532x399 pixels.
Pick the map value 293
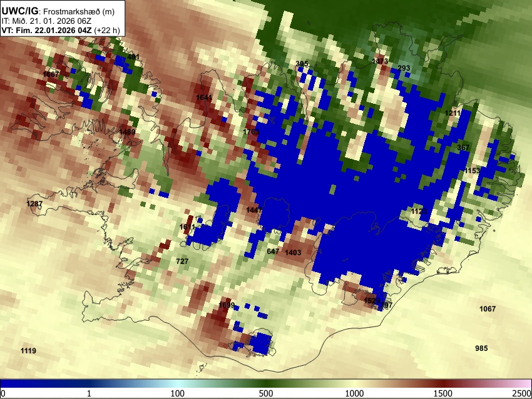coord(404,68)
